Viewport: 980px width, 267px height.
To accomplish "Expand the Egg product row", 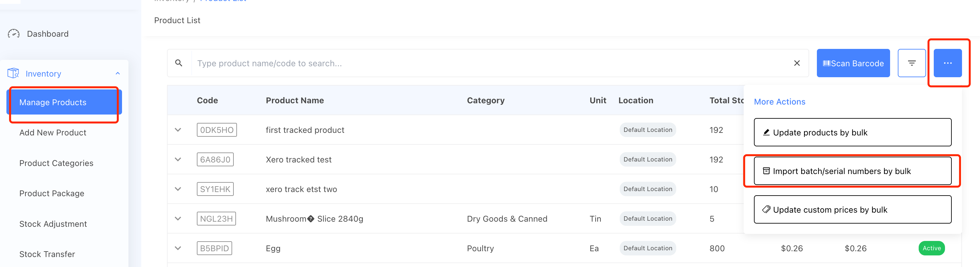I will click(x=178, y=248).
